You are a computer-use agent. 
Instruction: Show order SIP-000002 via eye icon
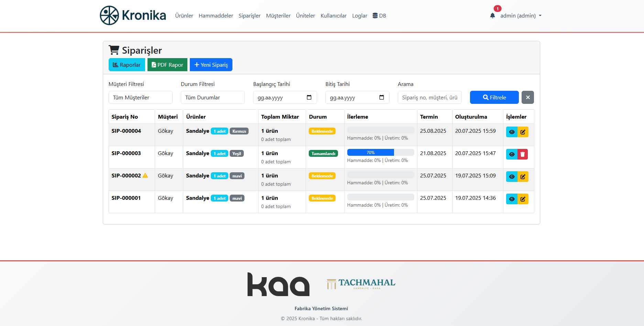[x=512, y=177]
